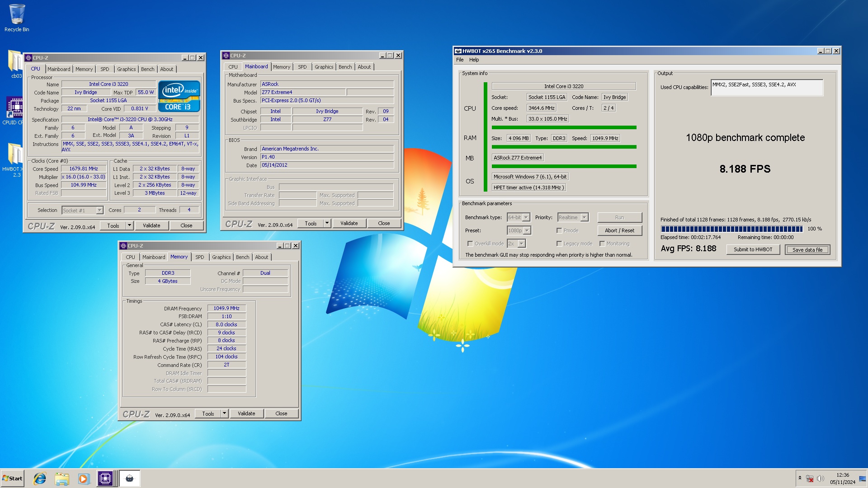Switch to the CPU-Z taskbar button
The width and height of the screenshot is (868, 488).
pos(105,479)
